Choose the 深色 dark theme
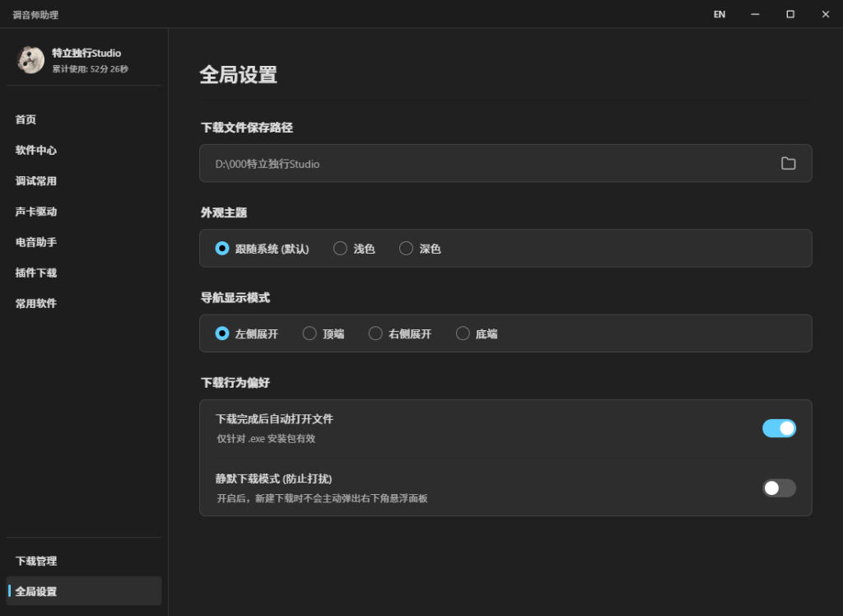The height and width of the screenshot is (616, 843). 406,249
